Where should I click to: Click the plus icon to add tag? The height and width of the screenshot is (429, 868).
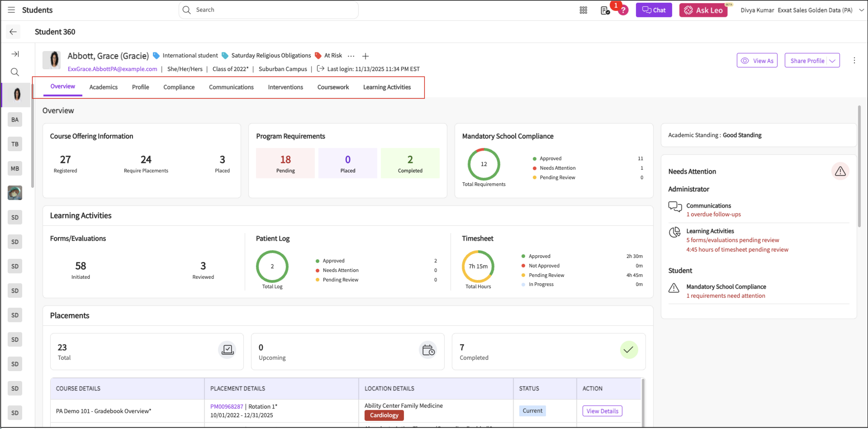tap(365, 56)
